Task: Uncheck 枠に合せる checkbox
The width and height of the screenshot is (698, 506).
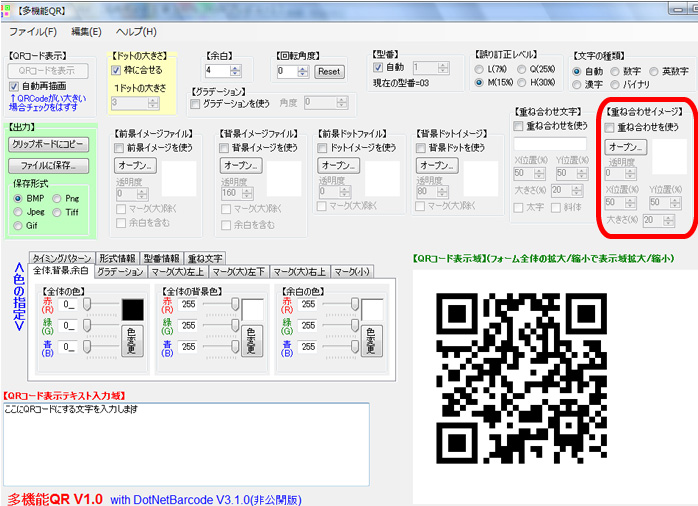Action: 116,70
